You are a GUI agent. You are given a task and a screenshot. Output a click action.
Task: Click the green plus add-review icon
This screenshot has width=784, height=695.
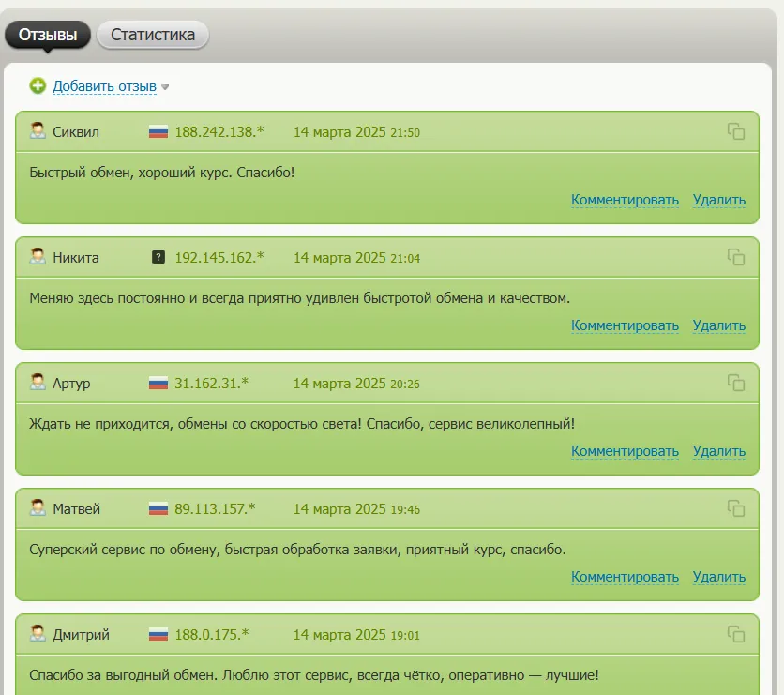click(x=38, y=86)
